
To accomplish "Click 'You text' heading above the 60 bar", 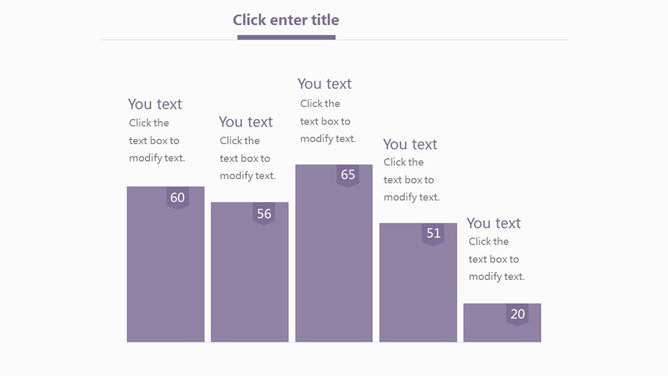I will pos(155,104).
